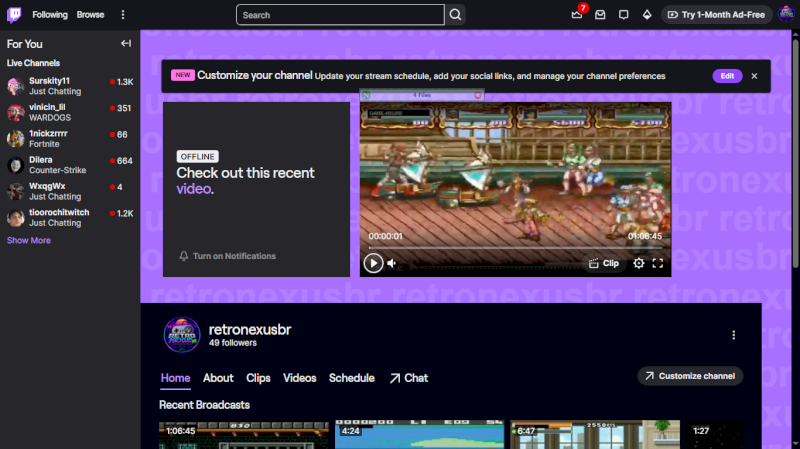Open the 1:06:45 broadcast thumbnail

click(244, 435)
